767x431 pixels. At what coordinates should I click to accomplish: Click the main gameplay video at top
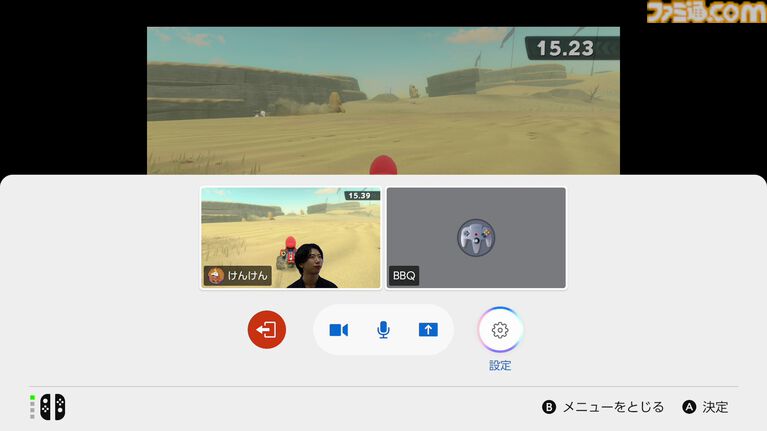point(384,100)
